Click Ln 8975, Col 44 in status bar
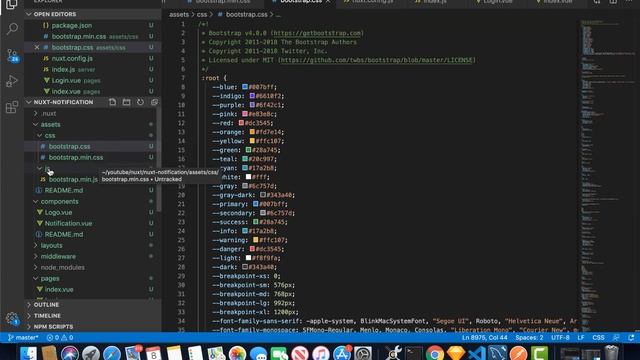 tap(484, 338)
